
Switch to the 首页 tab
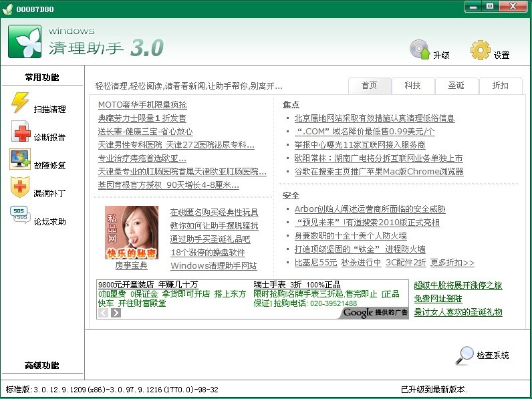(370, 86)
